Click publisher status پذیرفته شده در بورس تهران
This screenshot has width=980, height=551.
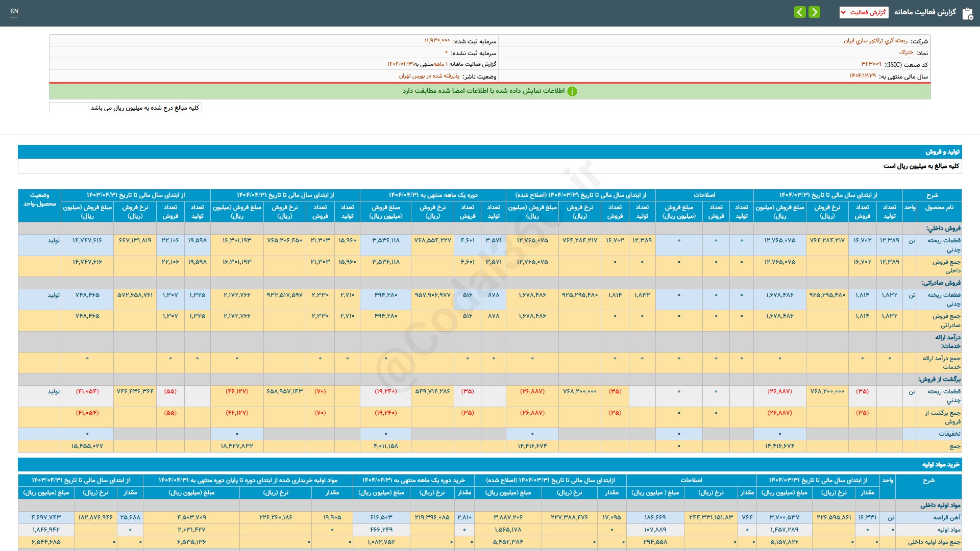point(429,76)
